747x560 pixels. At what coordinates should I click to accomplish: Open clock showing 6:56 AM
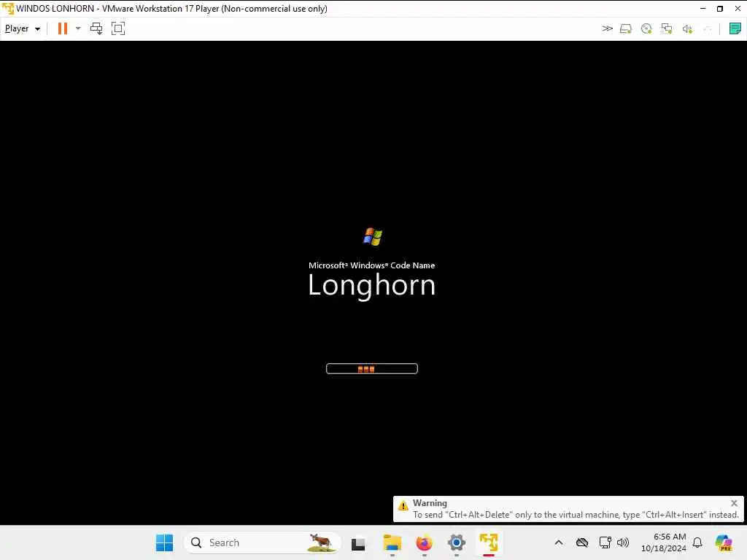(x=663, y=542)
